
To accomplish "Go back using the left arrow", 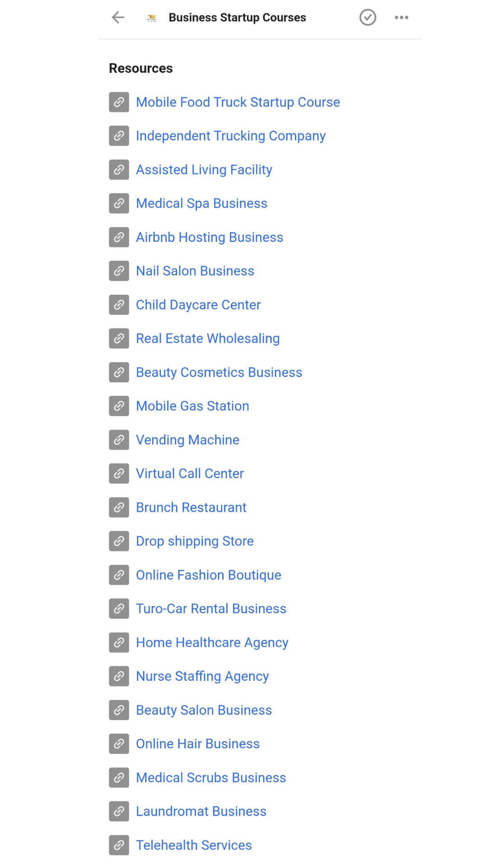I will (118, 18).
